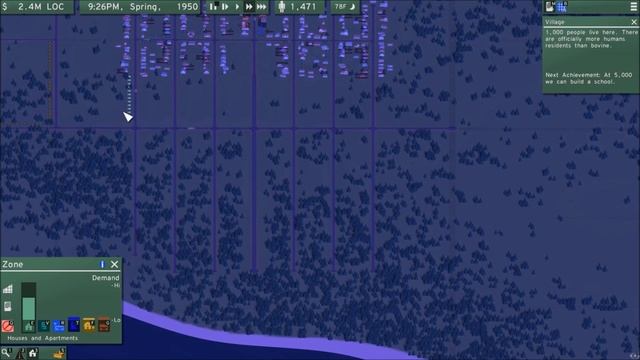Open the road building tool
The width and height of the screenshot is (640, 360).
click(x=20, y=353)
